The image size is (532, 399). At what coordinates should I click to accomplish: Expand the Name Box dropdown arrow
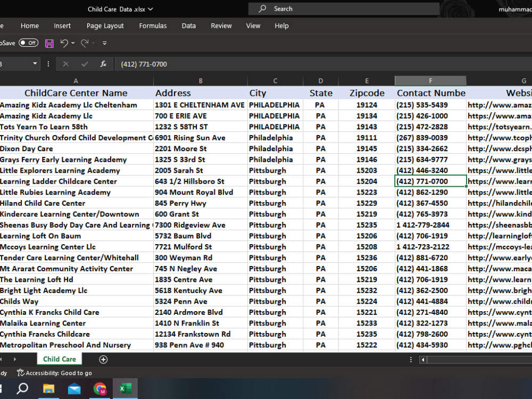tap(35, 64)
